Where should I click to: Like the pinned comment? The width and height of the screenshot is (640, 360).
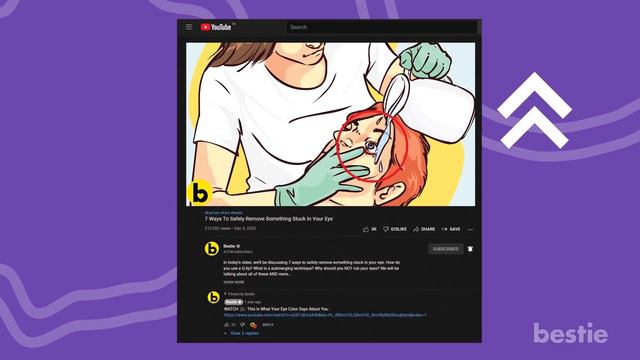[227, 325]
